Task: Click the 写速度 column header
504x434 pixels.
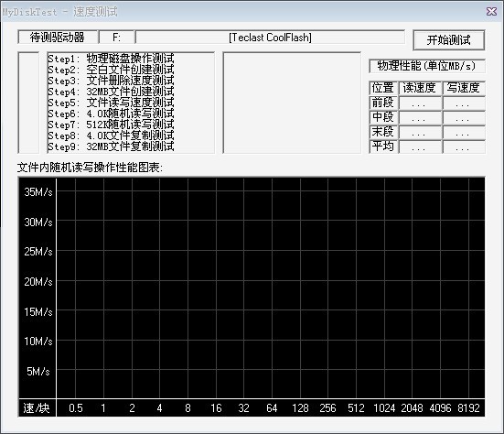Action: coord(464,88)
